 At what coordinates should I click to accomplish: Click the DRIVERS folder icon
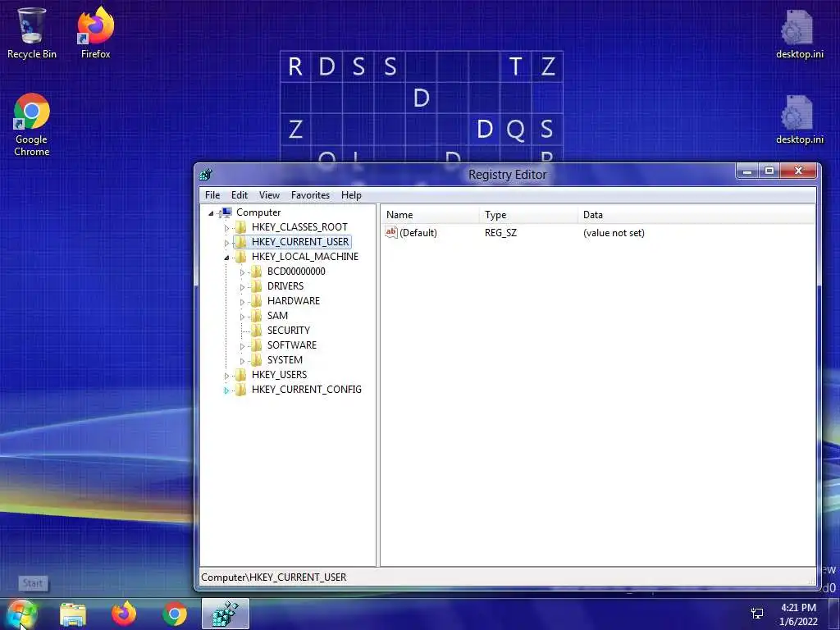257,286
